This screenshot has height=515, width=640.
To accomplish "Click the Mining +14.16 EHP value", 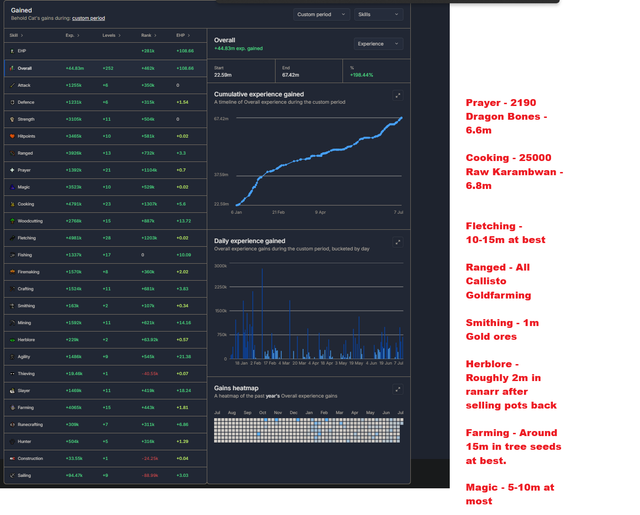I will coord(183,323).
